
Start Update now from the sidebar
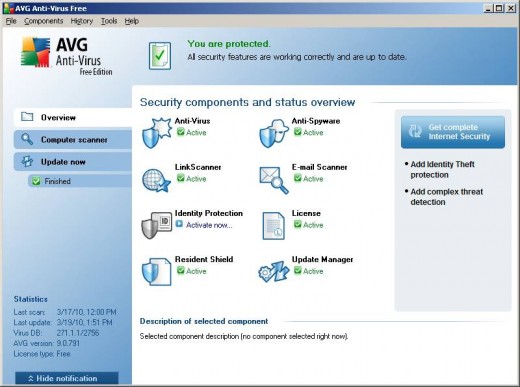[73, 162]
